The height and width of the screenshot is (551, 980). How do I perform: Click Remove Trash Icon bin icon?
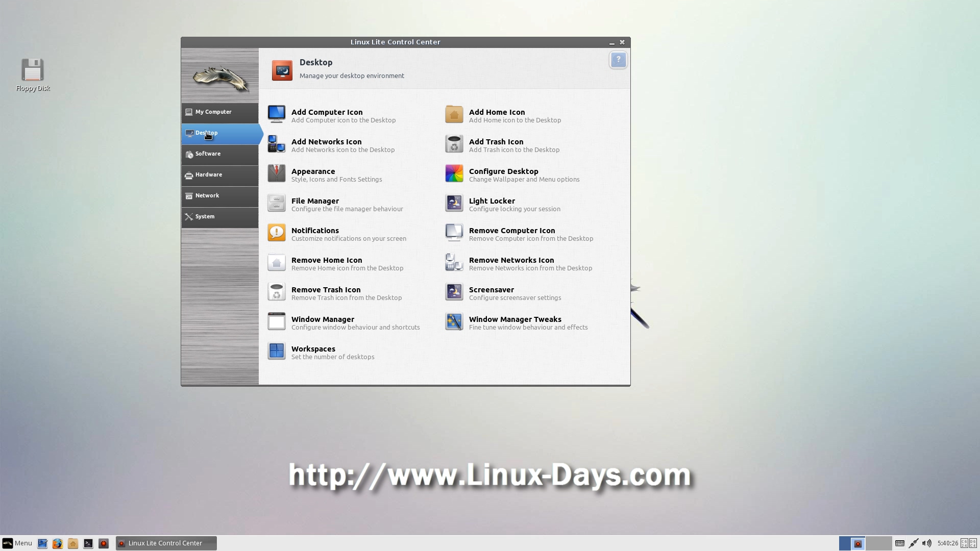tap(277, 292)
